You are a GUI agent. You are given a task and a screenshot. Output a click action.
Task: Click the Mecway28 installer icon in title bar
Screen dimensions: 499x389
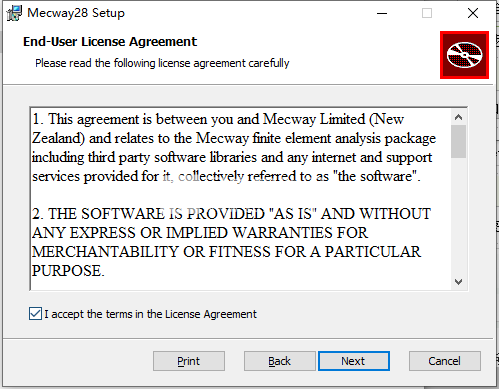pos(14,13)
